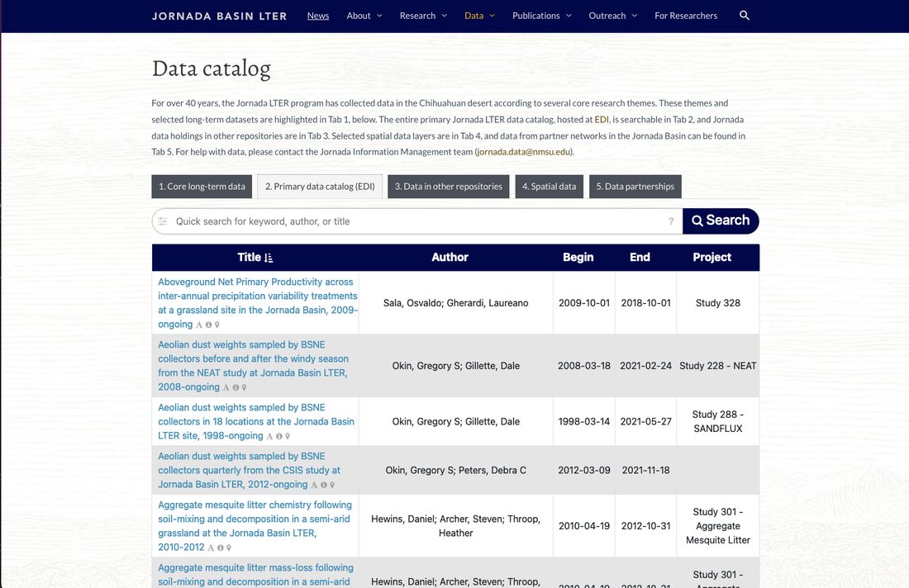The image size is (909, 588).
Task: Show abstract (A icon) for 18 locations dust dataset
Action: click(x=269, y=436)
